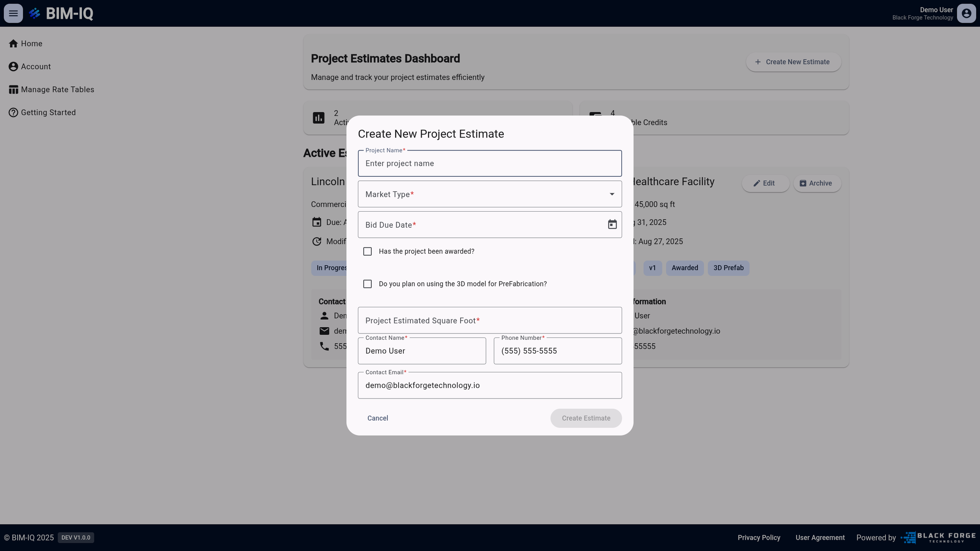The image size is (980, 551).
Task: Open the calendar picker for Bid Due Date
Action: pyautogui.click(x=612, y=225)
